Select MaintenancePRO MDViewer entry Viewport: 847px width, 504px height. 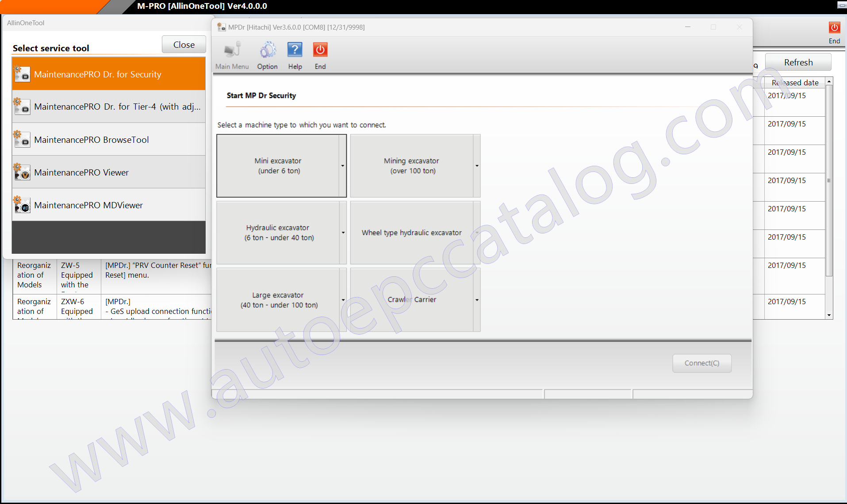click(109, 205)
